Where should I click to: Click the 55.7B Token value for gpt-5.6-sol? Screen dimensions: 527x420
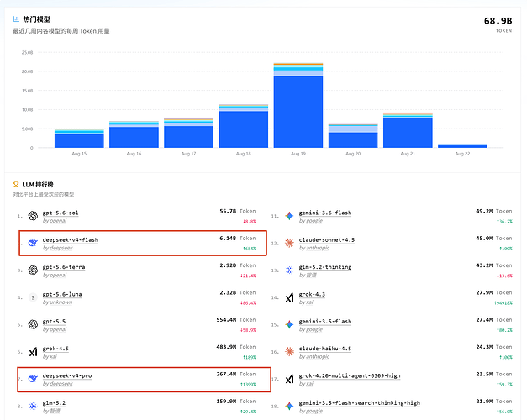point(238,211)
